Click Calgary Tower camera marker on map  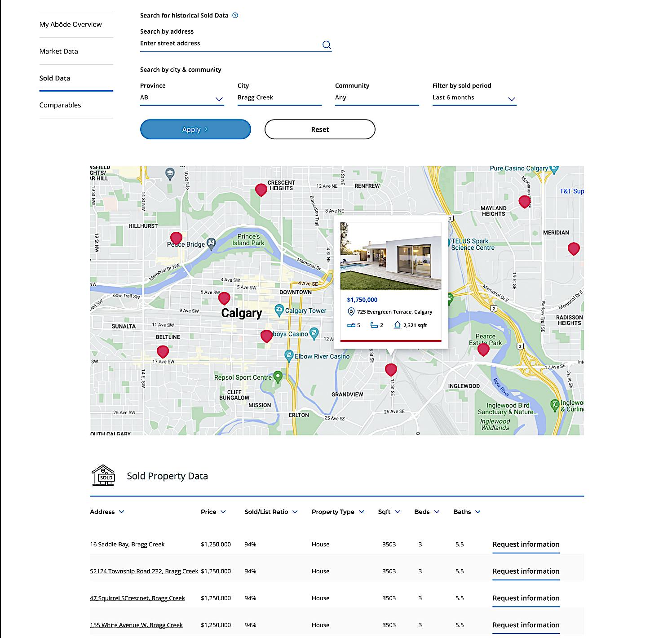click(279, 310)
